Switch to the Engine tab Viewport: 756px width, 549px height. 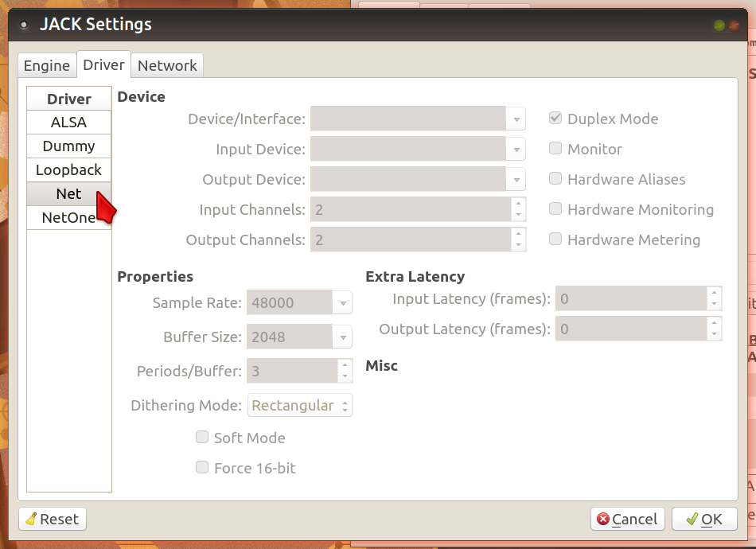47,65
